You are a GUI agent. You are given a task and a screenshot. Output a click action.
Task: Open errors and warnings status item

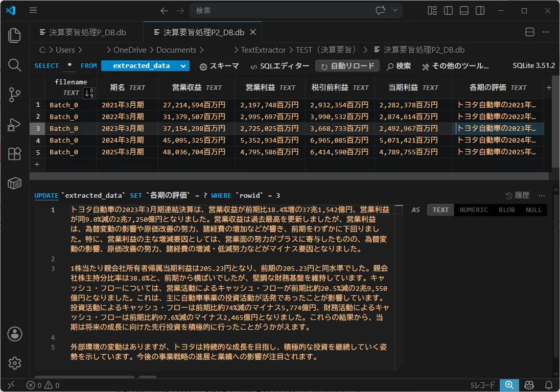tap(43, 385)
